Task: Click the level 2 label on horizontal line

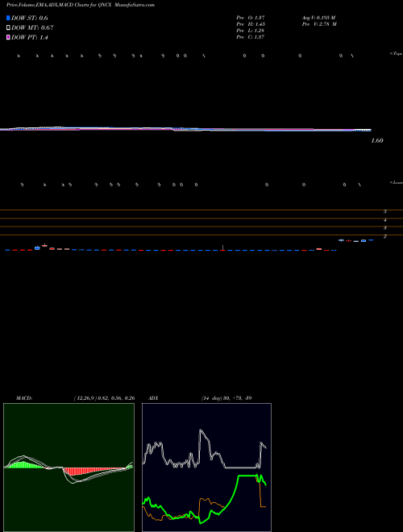Action: click(x=385, y=236)
